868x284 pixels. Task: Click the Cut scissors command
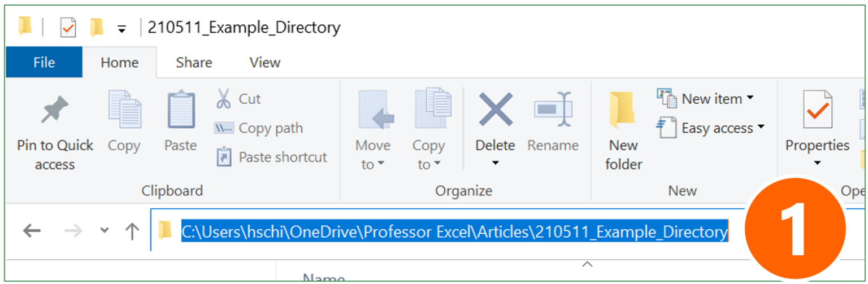pyautogui.click(x=237, y=99)
